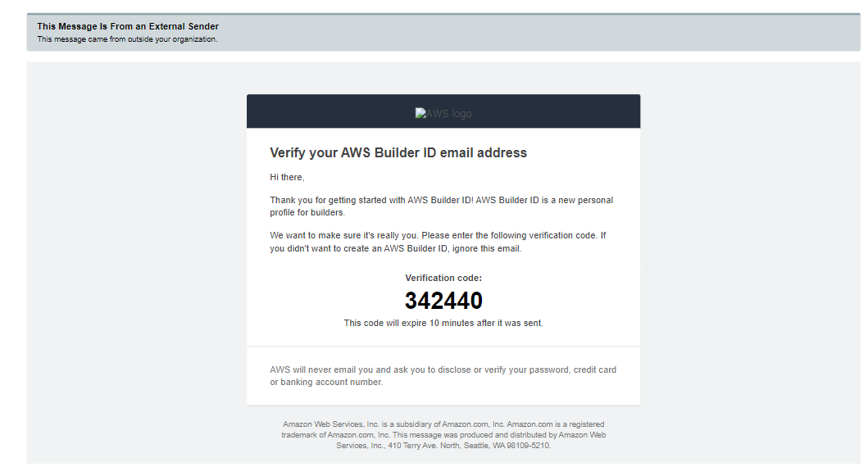Click the Amazon Web Services, Inc. footer text

[443, 434]
